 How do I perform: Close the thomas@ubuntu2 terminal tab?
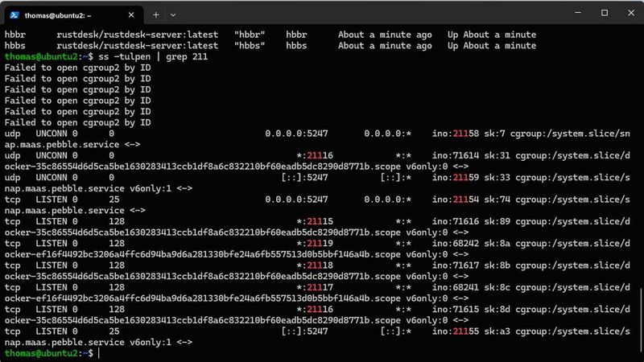tap(131, 15)
